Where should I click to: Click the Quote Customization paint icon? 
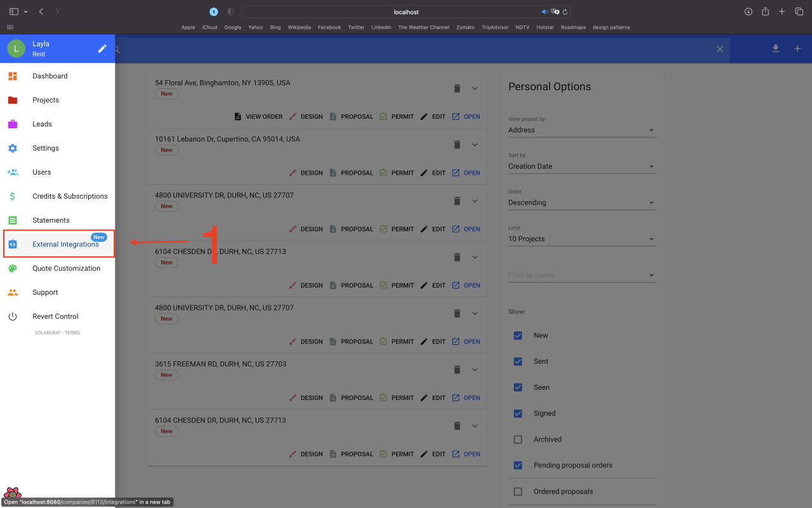point(13,268)
